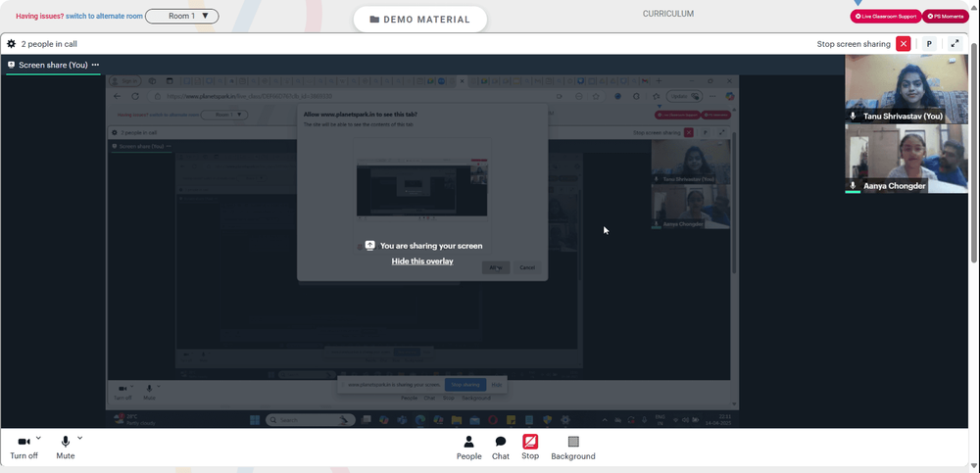The image size is (980, 473).
Task: Click the browser back arrow in shared screen
Action: tap(117, 96)
